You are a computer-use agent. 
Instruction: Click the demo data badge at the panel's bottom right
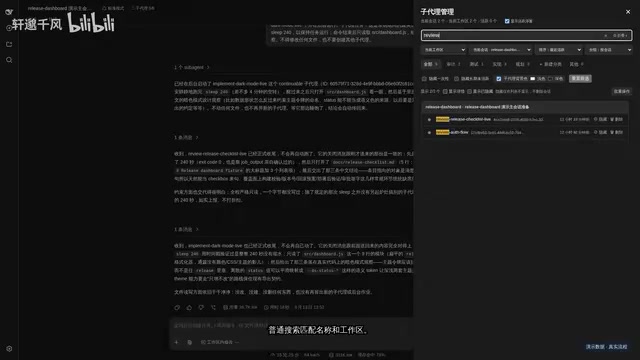coord(606,347)
